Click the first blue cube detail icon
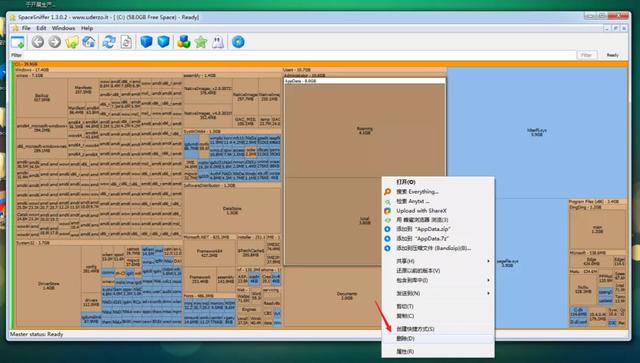640x363 pixels. click(x=146, y=42)
